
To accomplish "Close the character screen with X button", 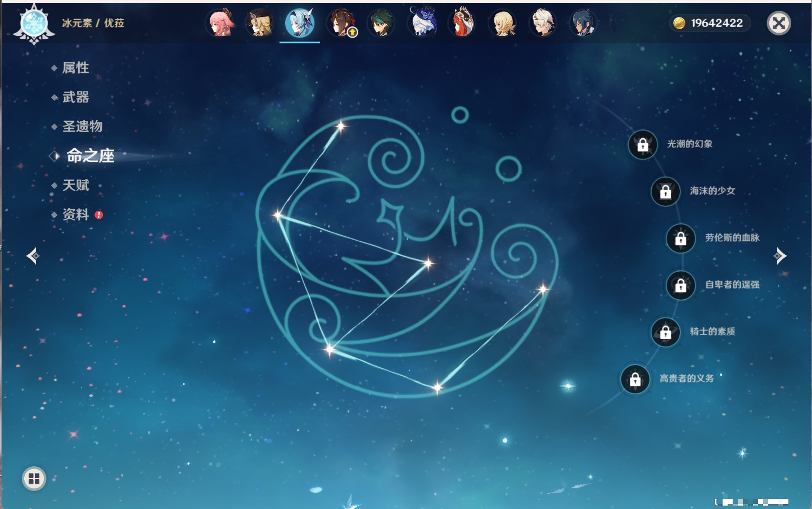I will [x=779, y=23].
